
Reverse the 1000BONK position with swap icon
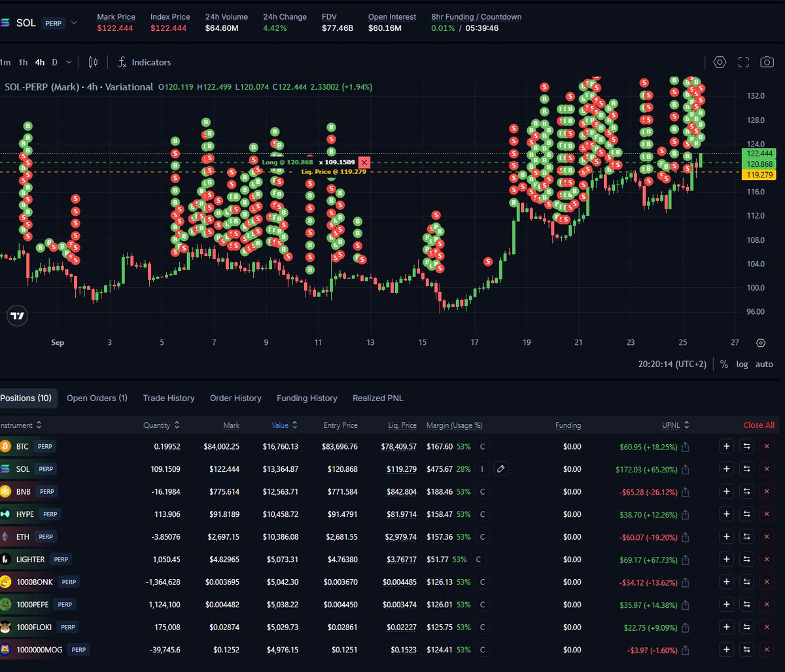746,582
